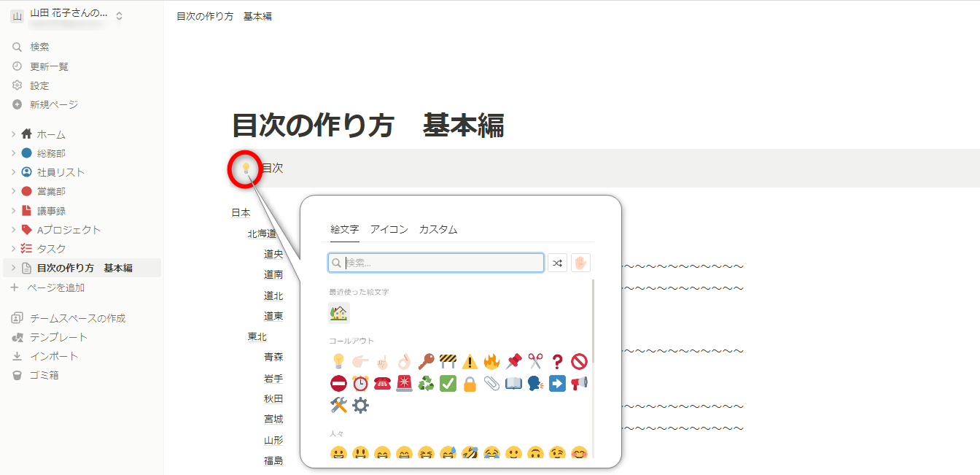Image resolution: width=980 pixels, height=475 pixels.
Task: Choose the no-entry sign emoji
Action: tap(338, 383)
